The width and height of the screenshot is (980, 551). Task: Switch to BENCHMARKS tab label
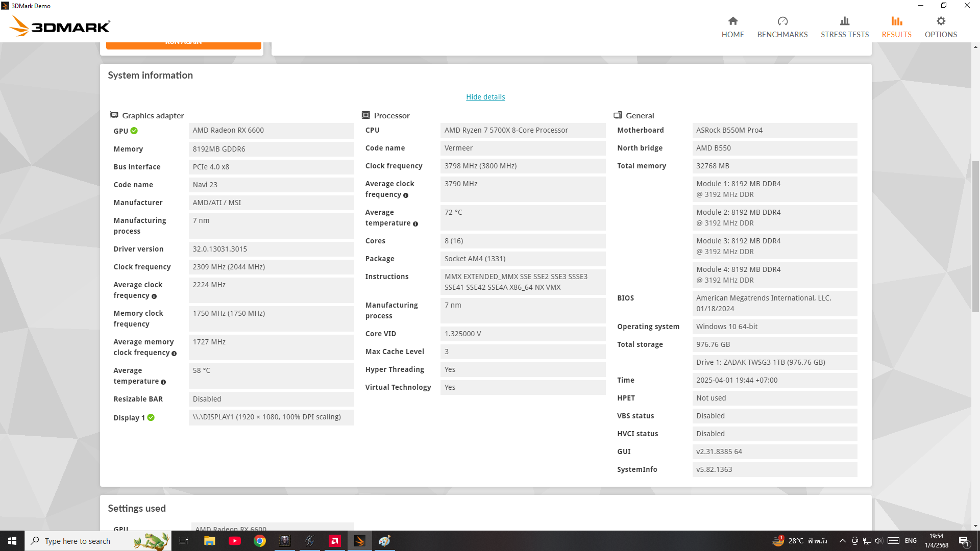782,35
